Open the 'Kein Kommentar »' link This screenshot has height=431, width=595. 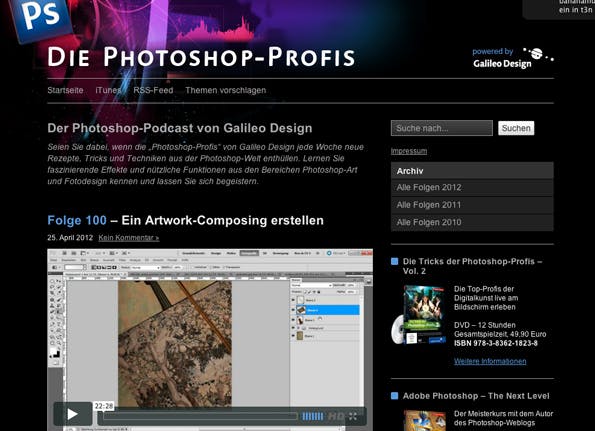click(129, 238)
